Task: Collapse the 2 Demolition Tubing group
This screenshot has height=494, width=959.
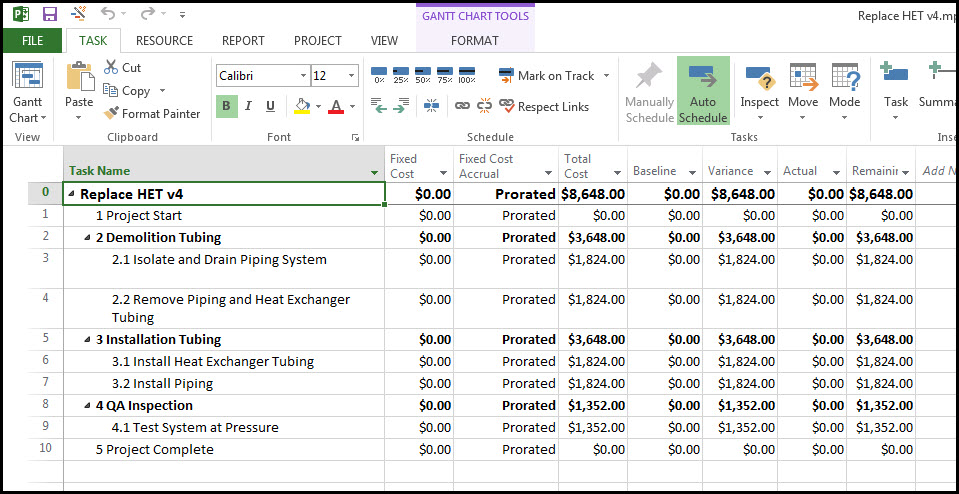Action: click(x=87, y=238)
